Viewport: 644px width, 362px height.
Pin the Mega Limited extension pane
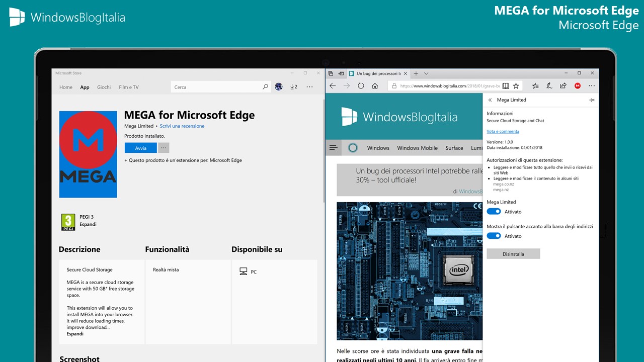592,100
